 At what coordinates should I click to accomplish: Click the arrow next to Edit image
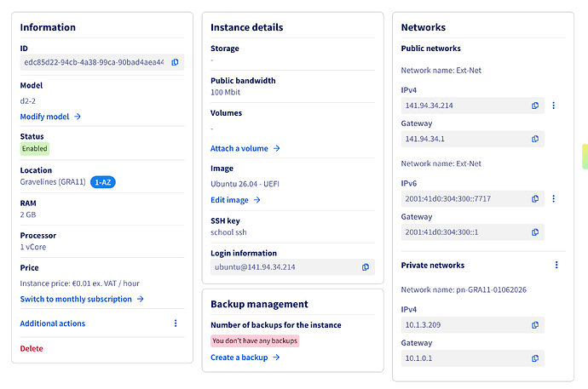tap(257, 200)
